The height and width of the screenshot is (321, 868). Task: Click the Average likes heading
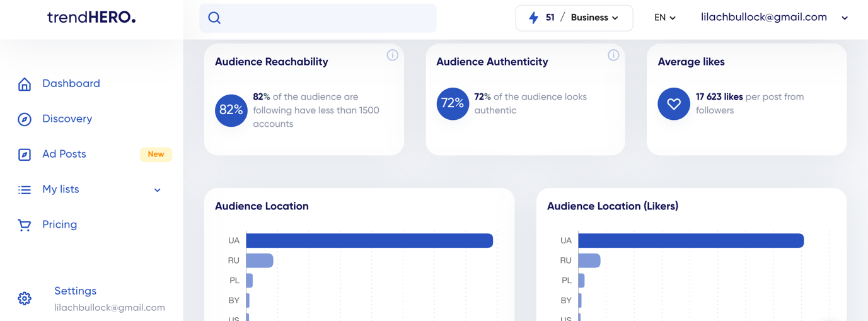(x=691, y=62)
